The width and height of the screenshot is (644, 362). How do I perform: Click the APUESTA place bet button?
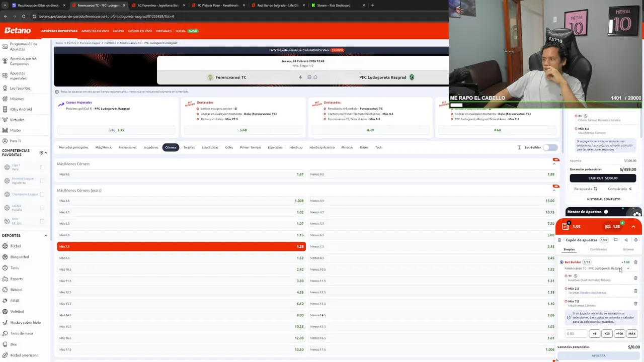point(598,355)
